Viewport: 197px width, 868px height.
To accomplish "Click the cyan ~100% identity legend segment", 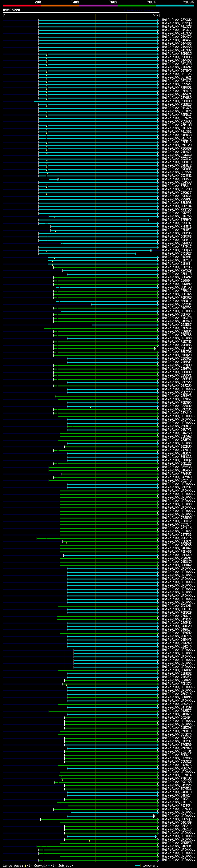I will (x=175, y=6).
